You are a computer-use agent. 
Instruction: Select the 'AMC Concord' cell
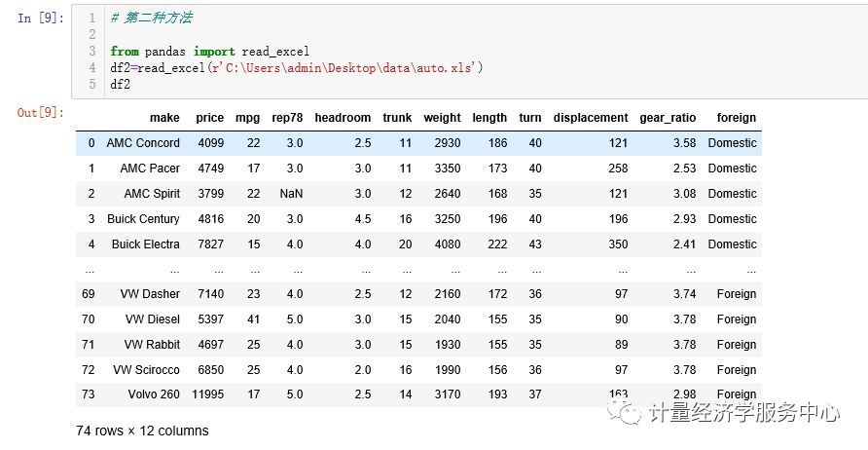click(x=143, y=143)
